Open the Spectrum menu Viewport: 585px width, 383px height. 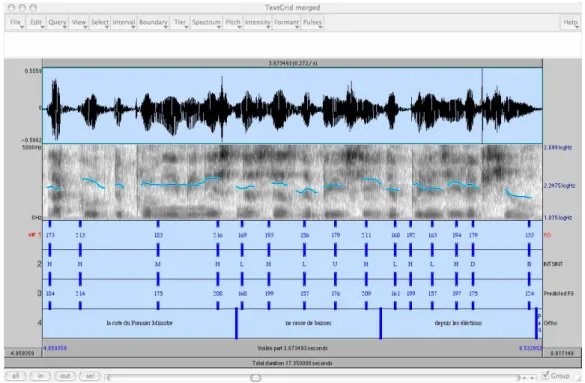pos(206,22)
